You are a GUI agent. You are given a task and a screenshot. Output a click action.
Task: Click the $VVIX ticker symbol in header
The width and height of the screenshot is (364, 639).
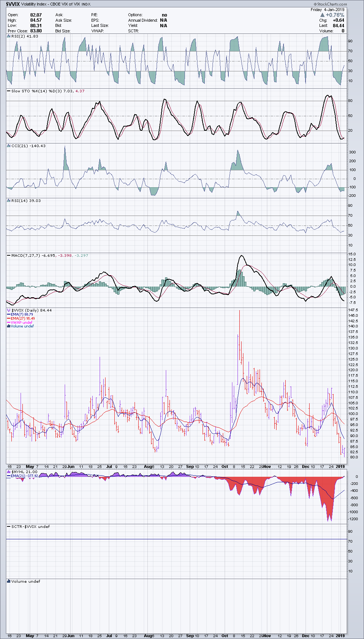(13, 4)
